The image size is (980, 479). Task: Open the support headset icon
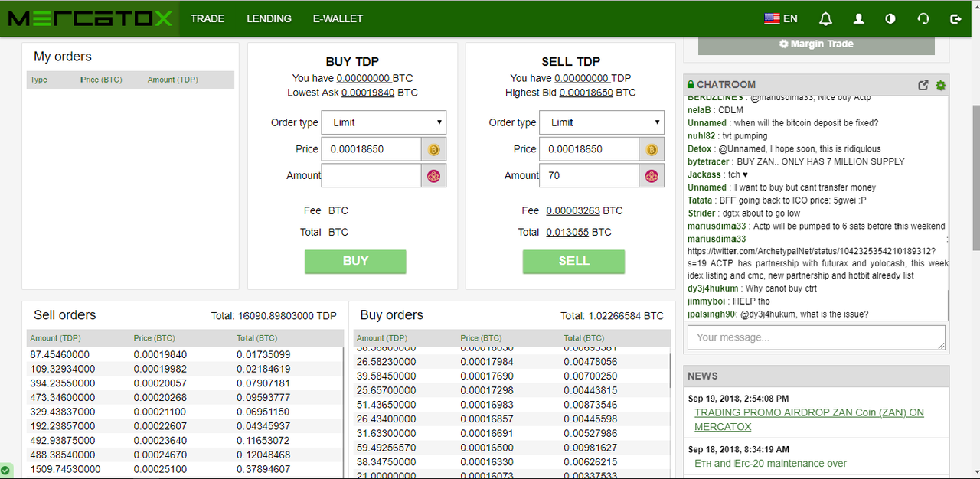[x=923, y=18]
